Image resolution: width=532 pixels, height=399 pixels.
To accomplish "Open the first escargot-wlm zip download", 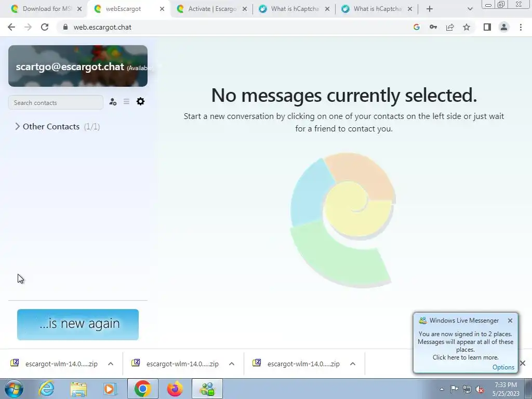I will (54, 364).
